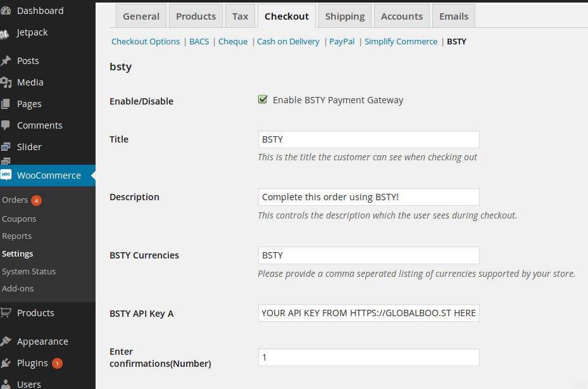Screen dimensions: 588x389
Task: Click into the Description text field
Action: 368,197
